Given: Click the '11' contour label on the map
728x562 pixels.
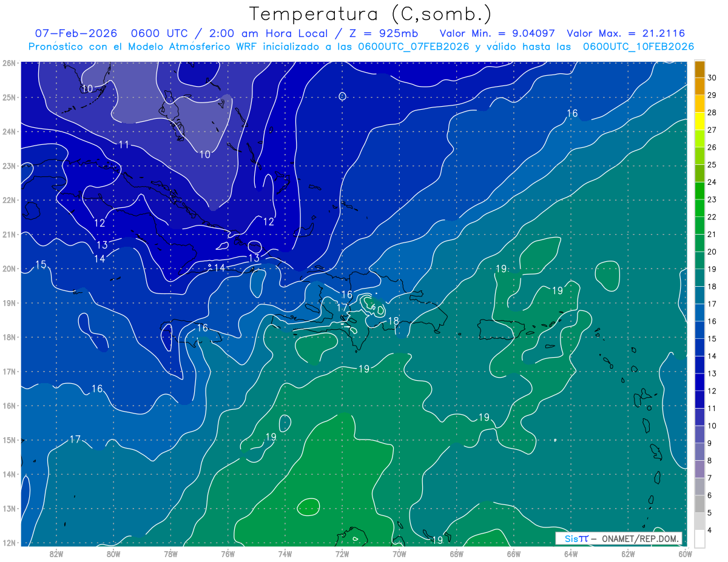Looking at the screenshot, I should click(x=124, y=144).
